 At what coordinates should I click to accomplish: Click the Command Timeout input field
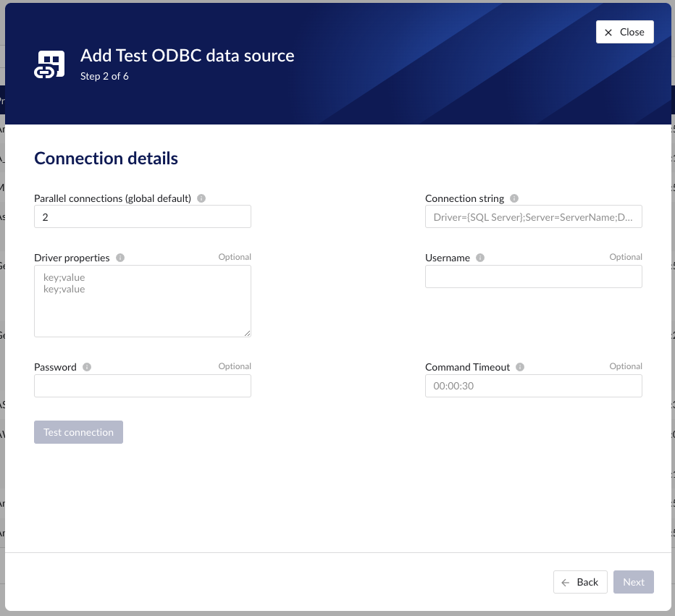coord(533,386)
